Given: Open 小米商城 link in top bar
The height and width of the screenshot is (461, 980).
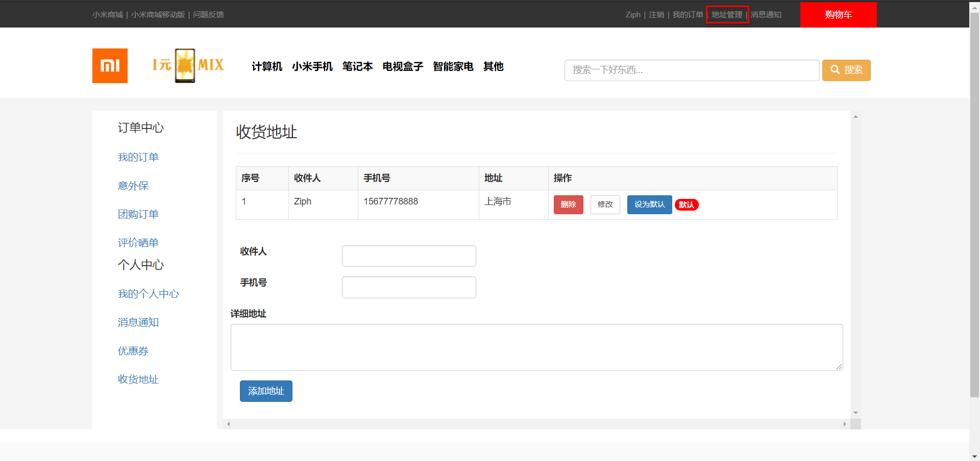Looking at the screenshot, I should click(108, 15).
